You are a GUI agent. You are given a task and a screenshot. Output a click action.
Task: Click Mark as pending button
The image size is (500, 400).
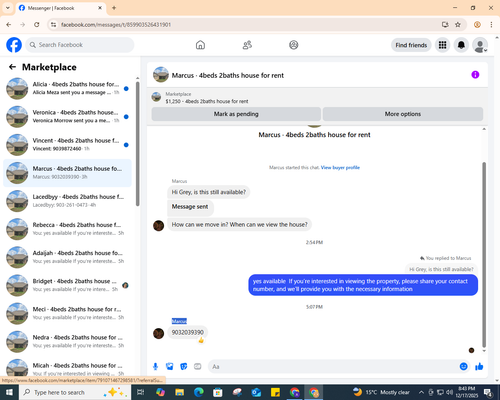pyautogui.click(x=236, y=114)
